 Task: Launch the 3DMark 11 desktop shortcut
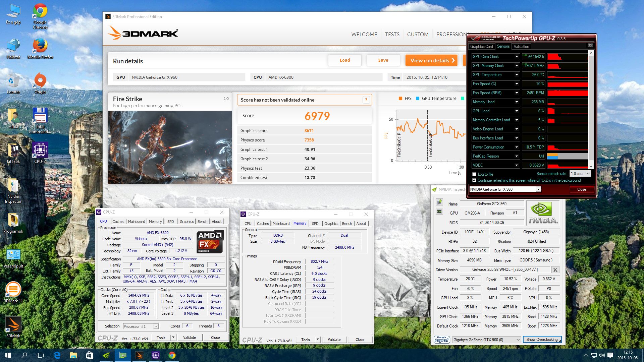[x=13, y=292]
